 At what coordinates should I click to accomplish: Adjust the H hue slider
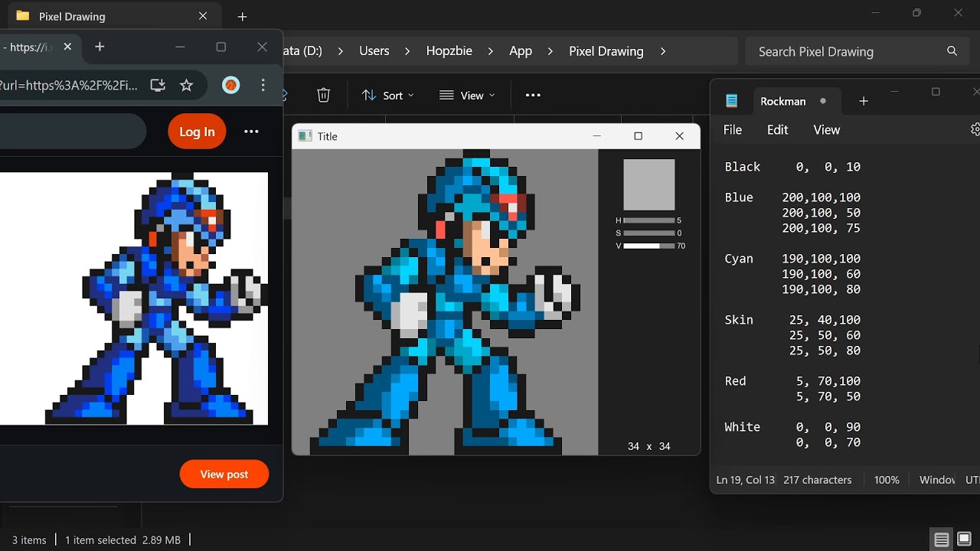649,220
